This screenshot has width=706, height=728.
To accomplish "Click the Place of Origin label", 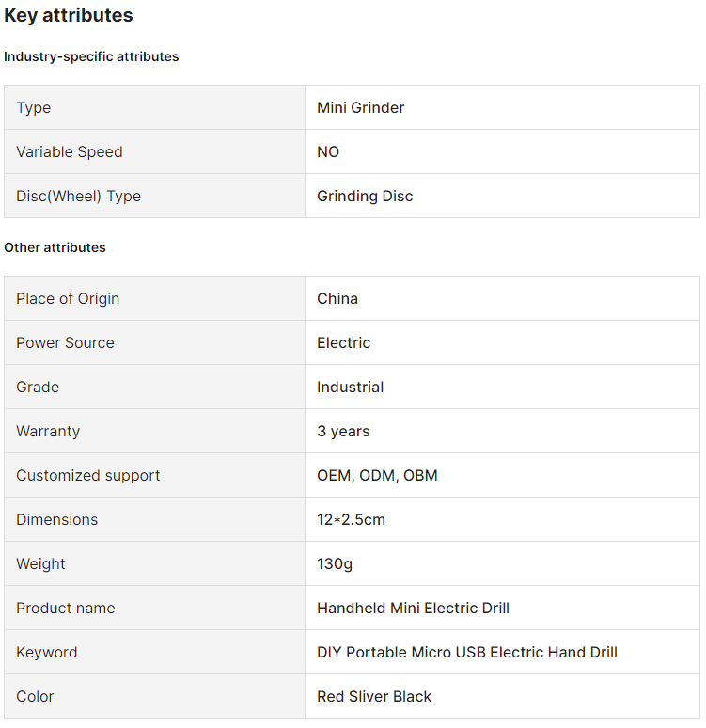I will click(x=68, y=299).
